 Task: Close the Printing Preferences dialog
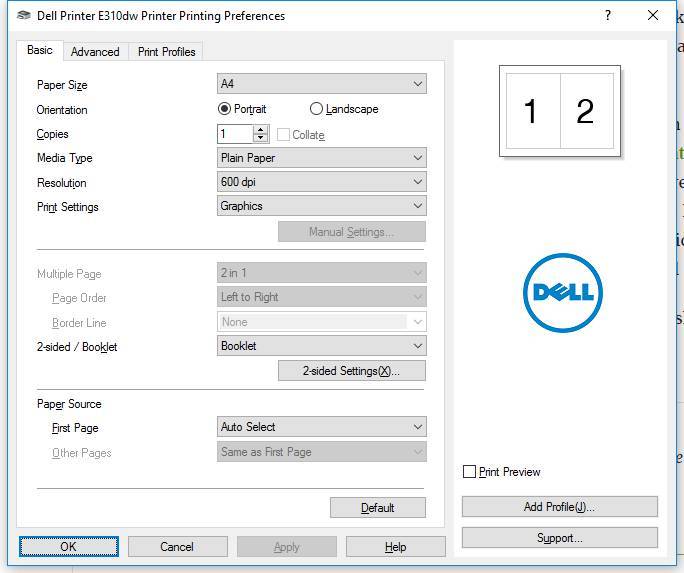653,16
